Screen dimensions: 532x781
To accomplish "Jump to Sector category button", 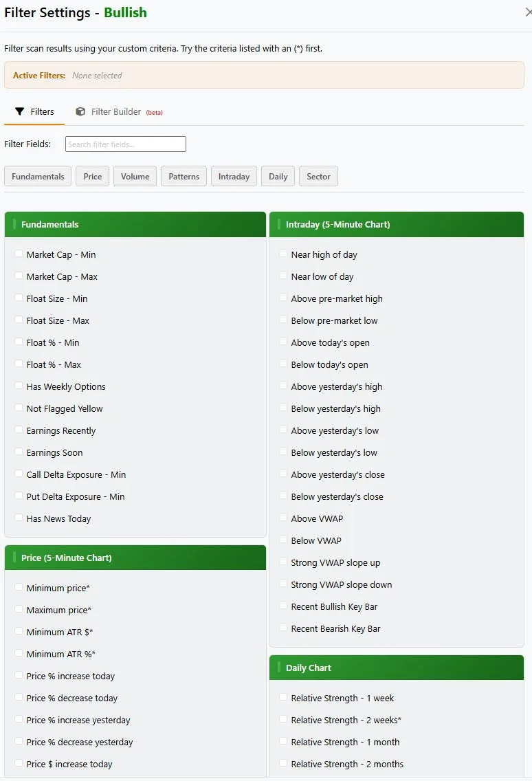I will coord(318,176).
